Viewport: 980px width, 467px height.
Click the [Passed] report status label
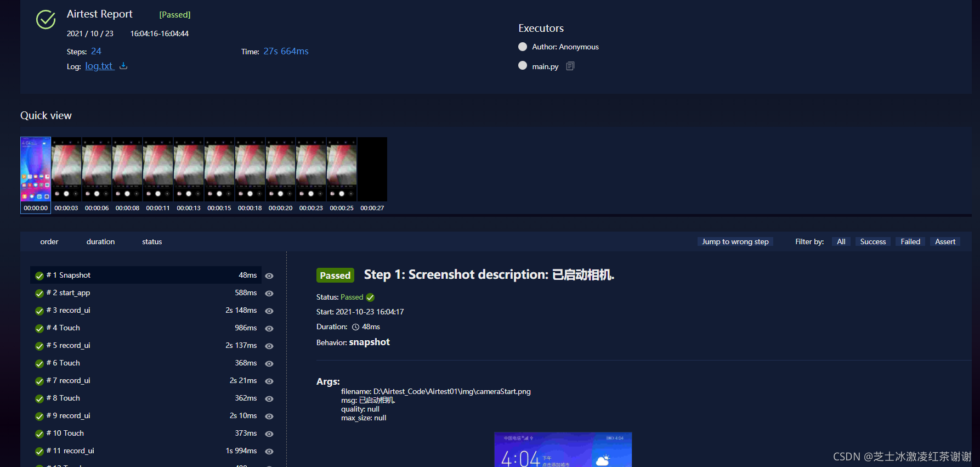point(175,15)
